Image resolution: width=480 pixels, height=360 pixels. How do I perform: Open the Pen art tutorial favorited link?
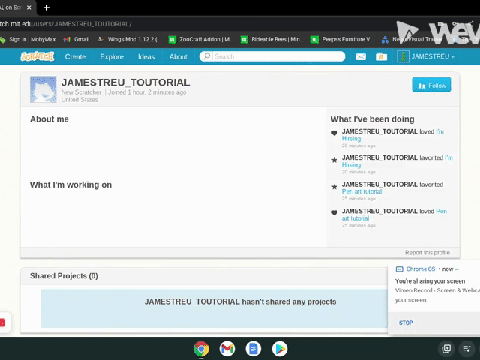point(362,191)
